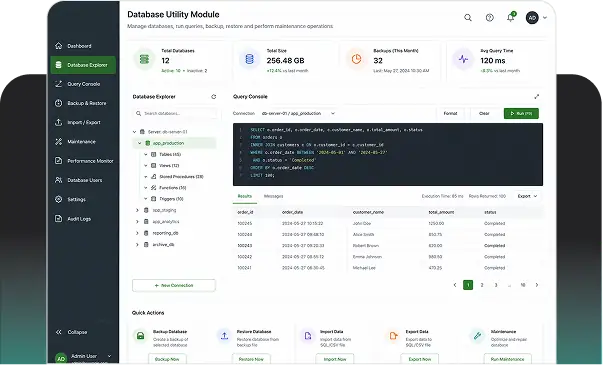
Task: Open Query Console from sidebar
Action: 83,84
